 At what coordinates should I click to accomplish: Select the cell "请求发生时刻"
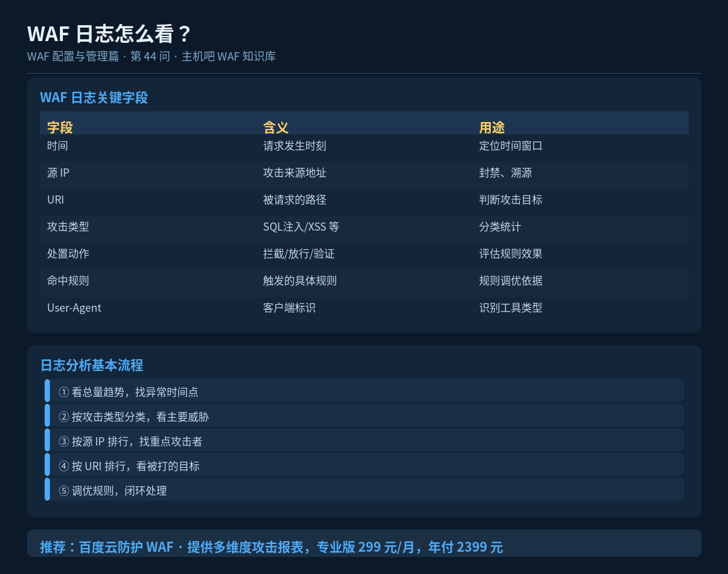[295, 146]
